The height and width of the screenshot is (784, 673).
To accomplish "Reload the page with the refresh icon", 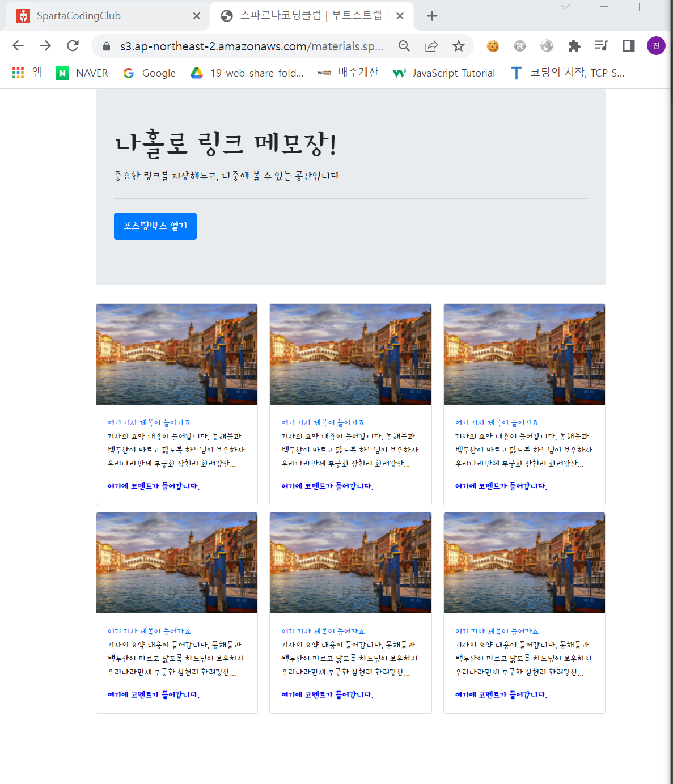I will 73,46.
